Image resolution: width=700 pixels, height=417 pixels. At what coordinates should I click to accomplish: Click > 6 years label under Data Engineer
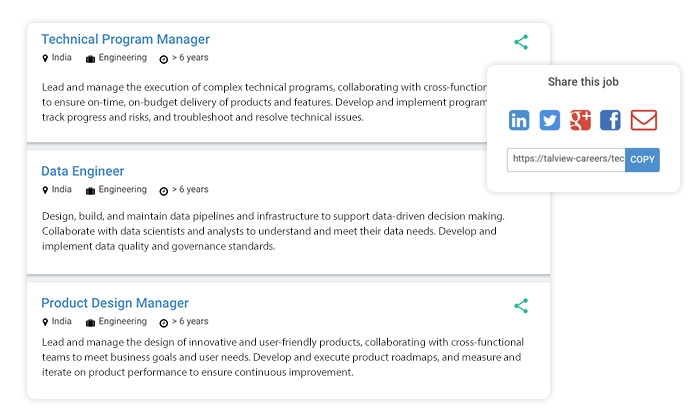tap(190, 189)
